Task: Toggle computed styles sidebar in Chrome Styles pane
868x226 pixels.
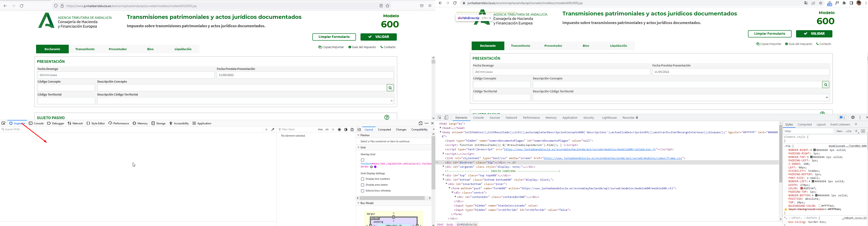Action: point(863,131)
